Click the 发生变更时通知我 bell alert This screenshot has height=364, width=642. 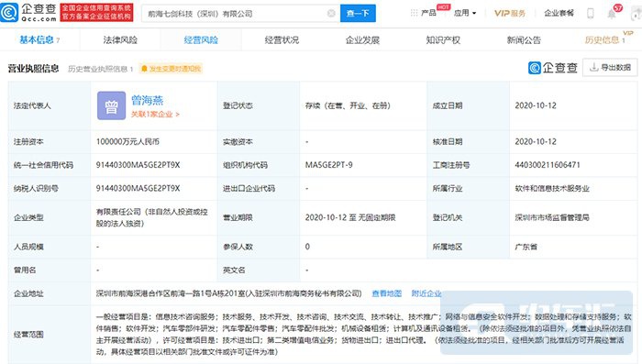click(172, 69)
